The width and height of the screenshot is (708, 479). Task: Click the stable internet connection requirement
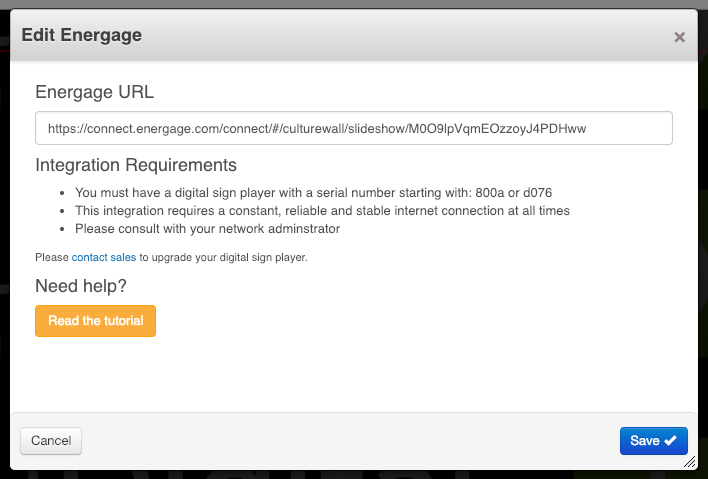(322, 211)
